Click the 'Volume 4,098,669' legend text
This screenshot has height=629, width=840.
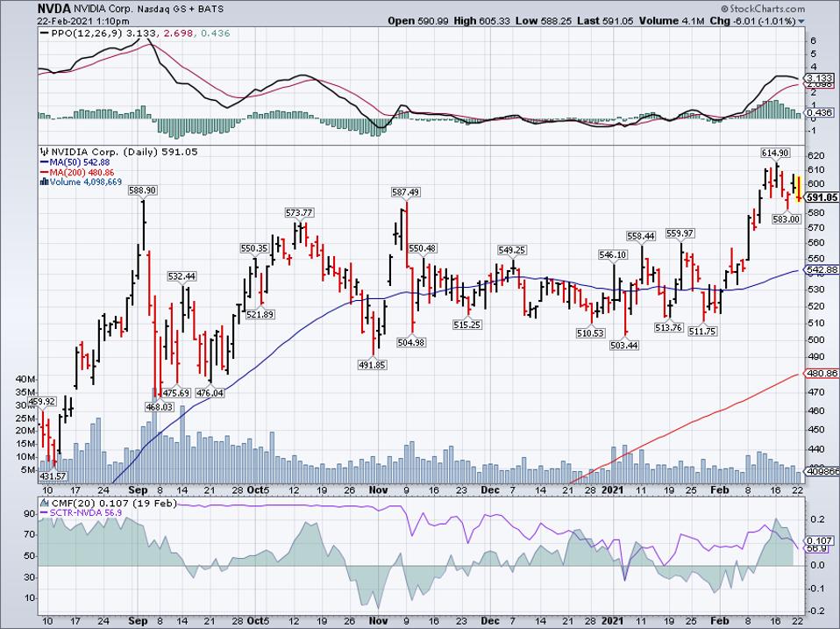tap(86, 182)
